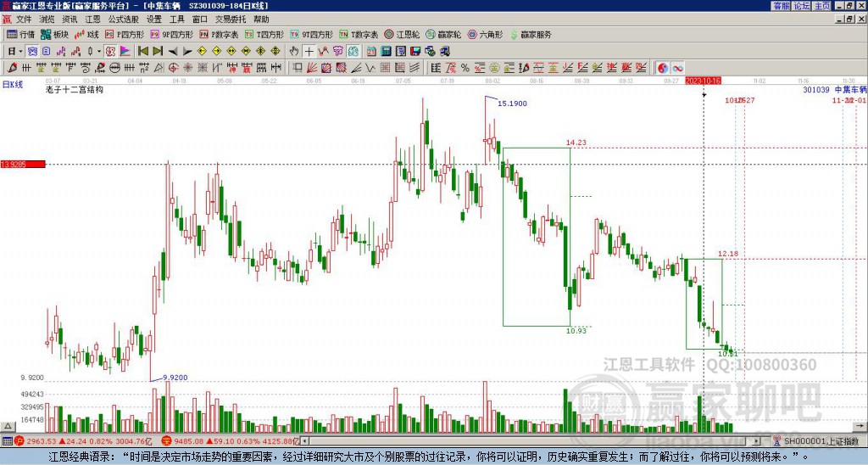
Task: Click the 9.9200 low price label
Action: point(175,378)
